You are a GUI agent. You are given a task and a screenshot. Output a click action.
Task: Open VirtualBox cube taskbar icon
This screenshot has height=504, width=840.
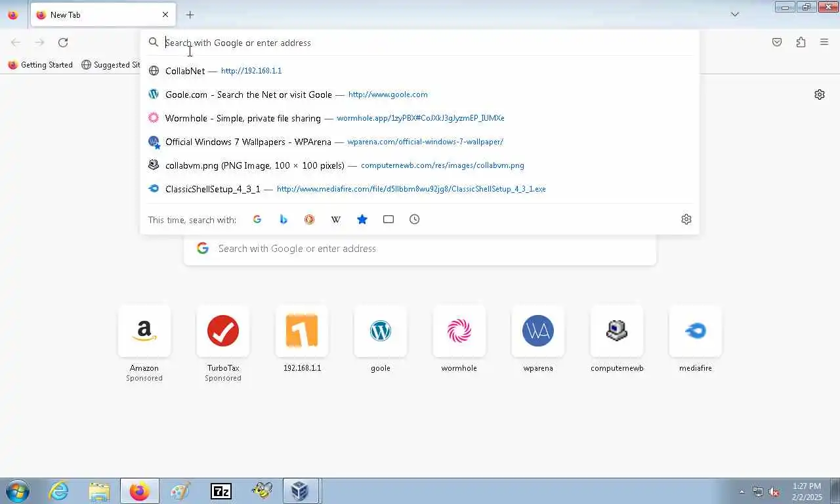[x=301, y=491]
